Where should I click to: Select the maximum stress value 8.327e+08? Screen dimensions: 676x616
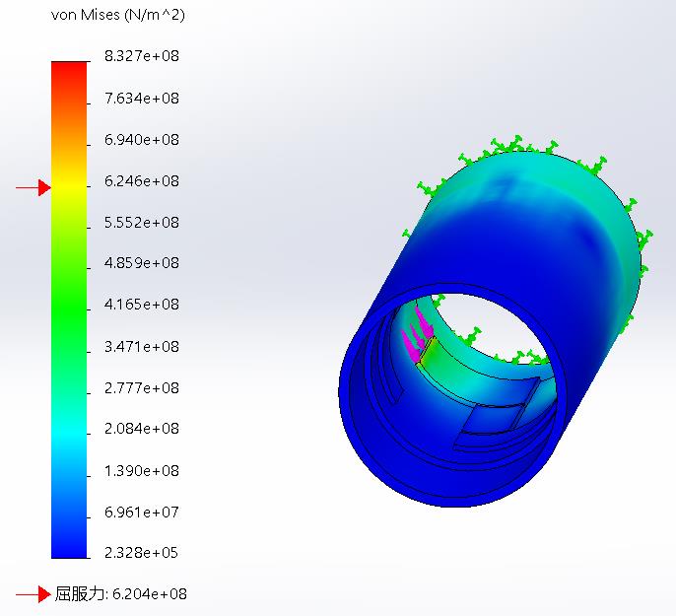pyautogui.click(x=142, y=56)
